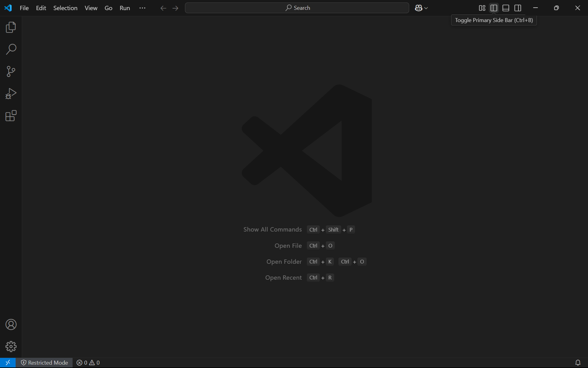Screen dimensions: 588x368
Task: Open the Customize Layout control
Action: click(481, 8)
